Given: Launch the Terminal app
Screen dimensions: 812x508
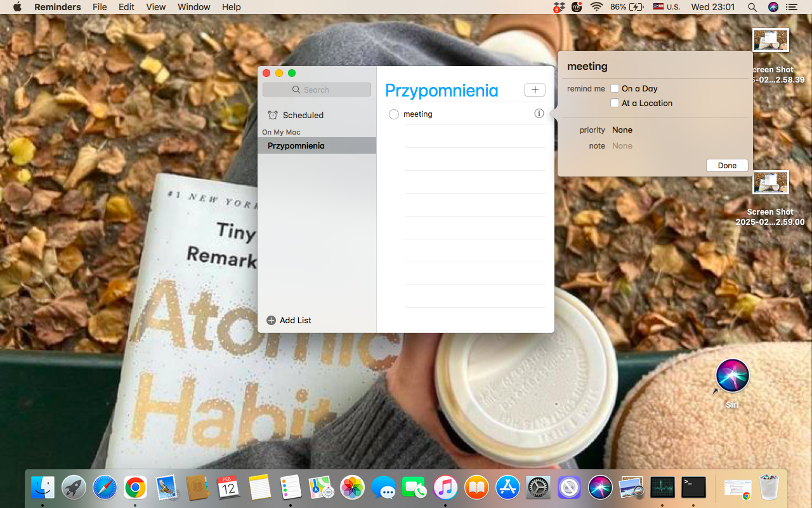Looking at the screenshot, I should [693, 488].
